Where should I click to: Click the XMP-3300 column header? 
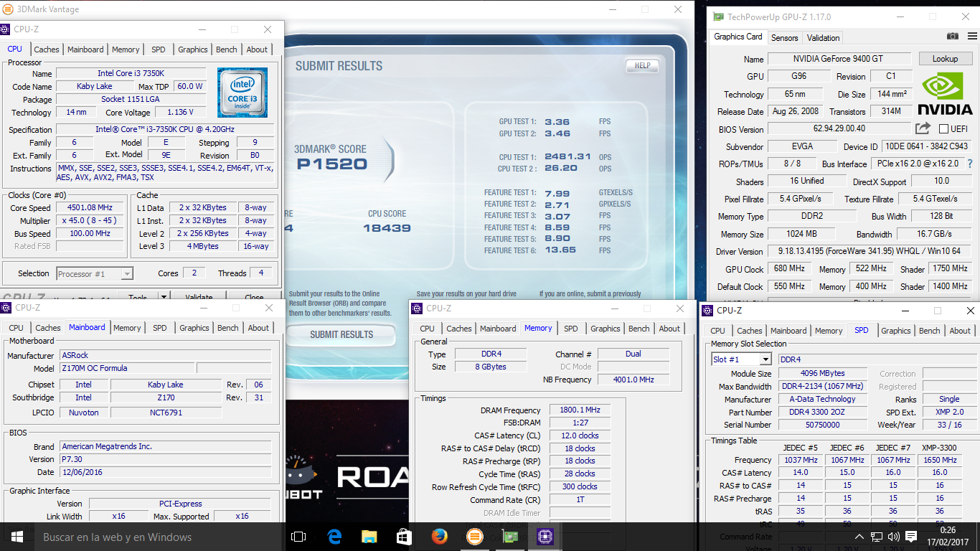pos(940,448)
